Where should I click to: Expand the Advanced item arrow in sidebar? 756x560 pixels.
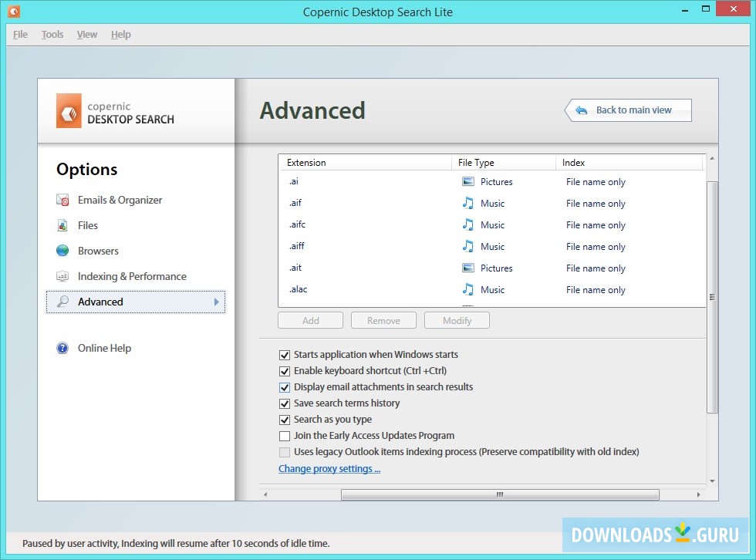click(x=217, y=302)
